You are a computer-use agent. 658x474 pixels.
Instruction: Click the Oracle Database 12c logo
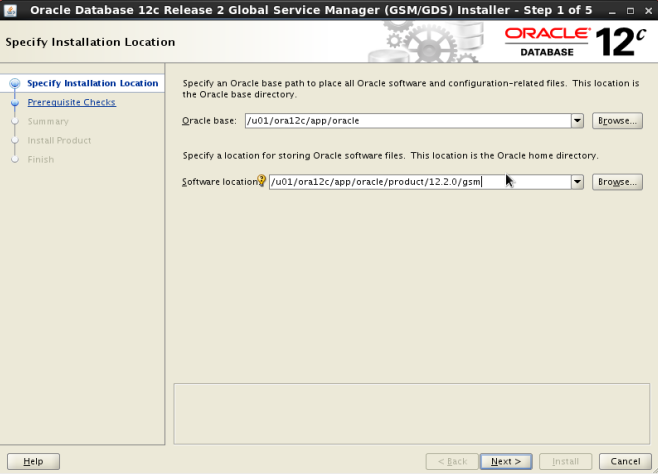[575, 42]
